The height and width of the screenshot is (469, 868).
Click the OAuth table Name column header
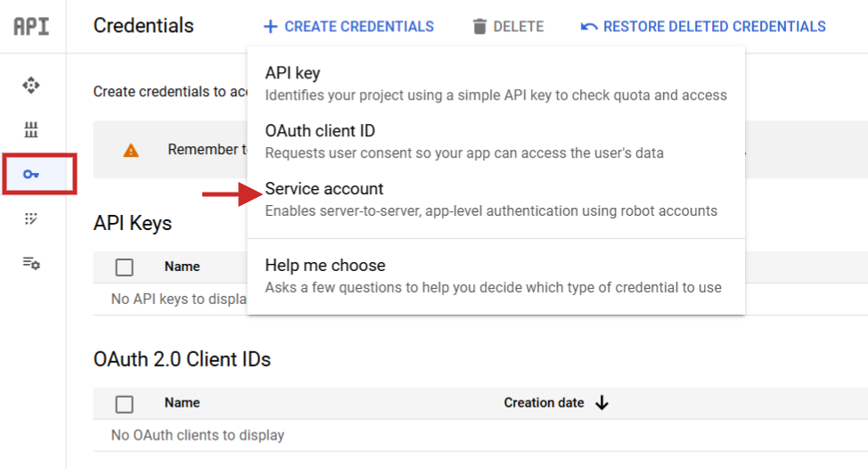[x=182, y=403]
